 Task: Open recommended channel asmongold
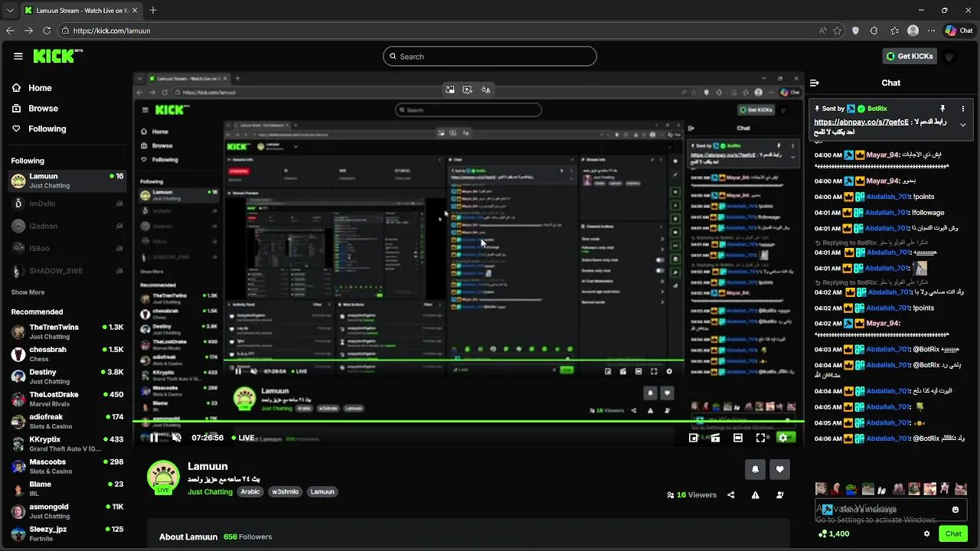(x=67, y=511)
